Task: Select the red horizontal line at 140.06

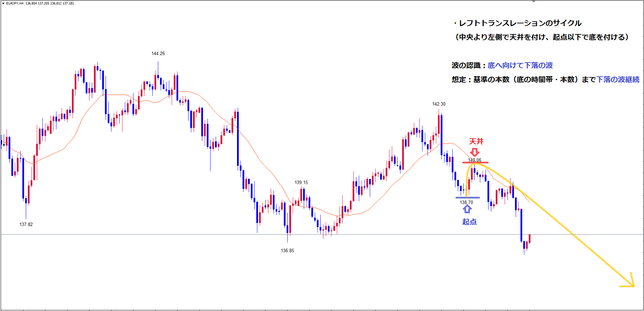Action: (x=482, y=162)
